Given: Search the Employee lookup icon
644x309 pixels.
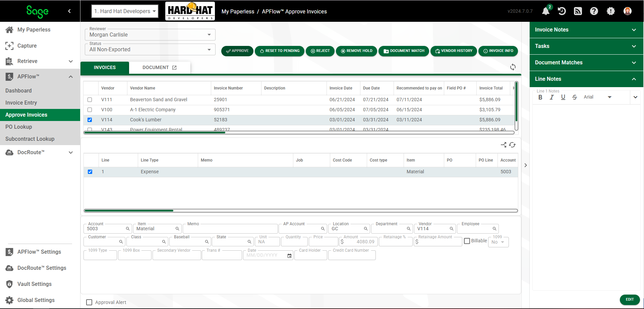Looking at the screenshot, I should coord(494,229).
